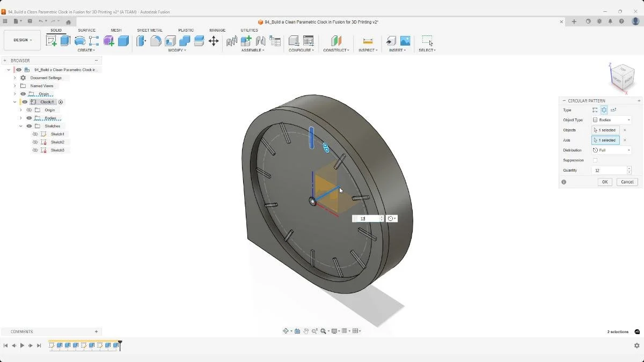Cancel the Circular Pattern operation

coord(627,182)
